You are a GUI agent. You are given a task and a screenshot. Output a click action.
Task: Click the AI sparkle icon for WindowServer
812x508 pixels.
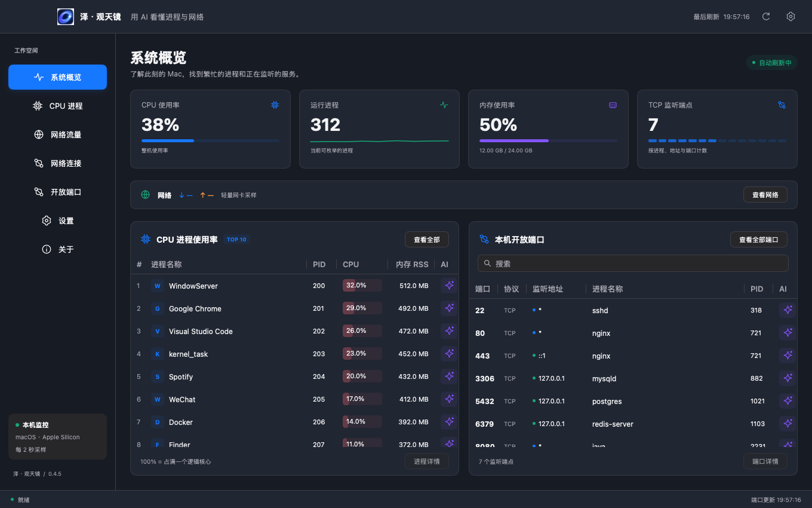tap(449, 286)
